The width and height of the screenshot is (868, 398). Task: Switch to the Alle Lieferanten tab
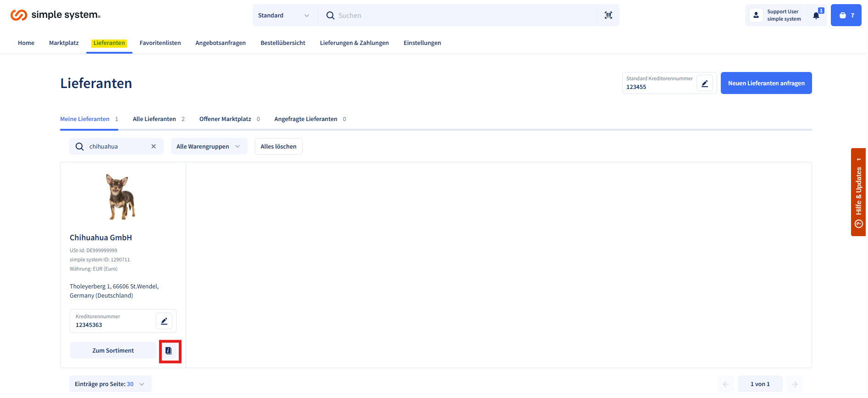pos(155,119)
